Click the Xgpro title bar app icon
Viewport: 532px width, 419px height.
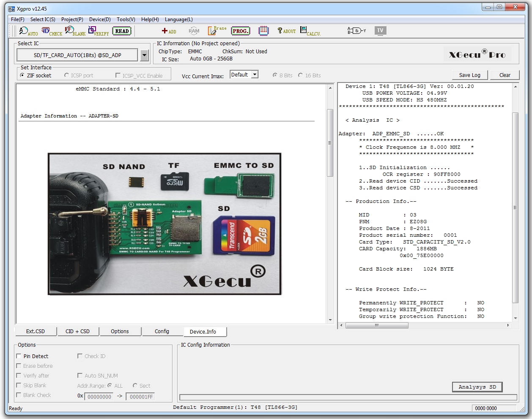click(11, 8)
